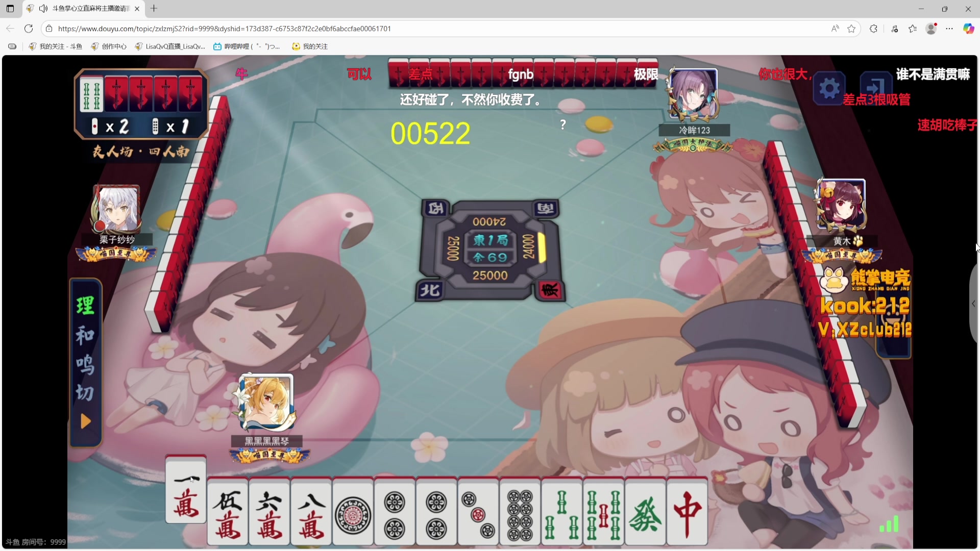This screenshot has width=980, height=551.
Task: Click the Read aloud icon
Action: click(835, 29)
